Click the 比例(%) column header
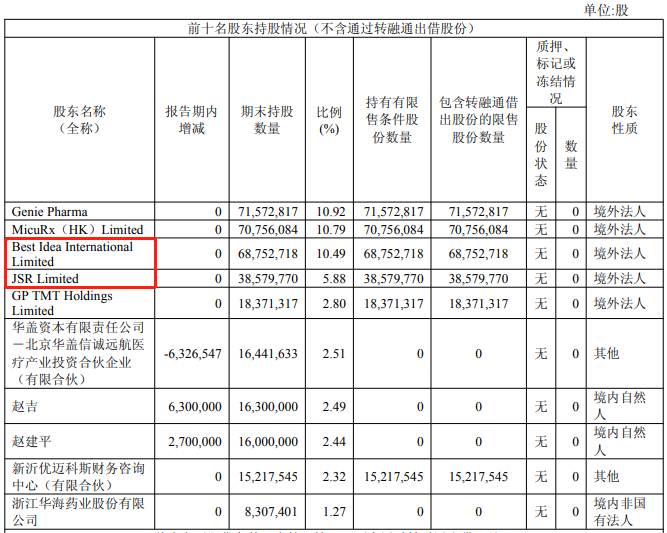The image size is (667, 533). pyautogui.click(x=329, y=120)
